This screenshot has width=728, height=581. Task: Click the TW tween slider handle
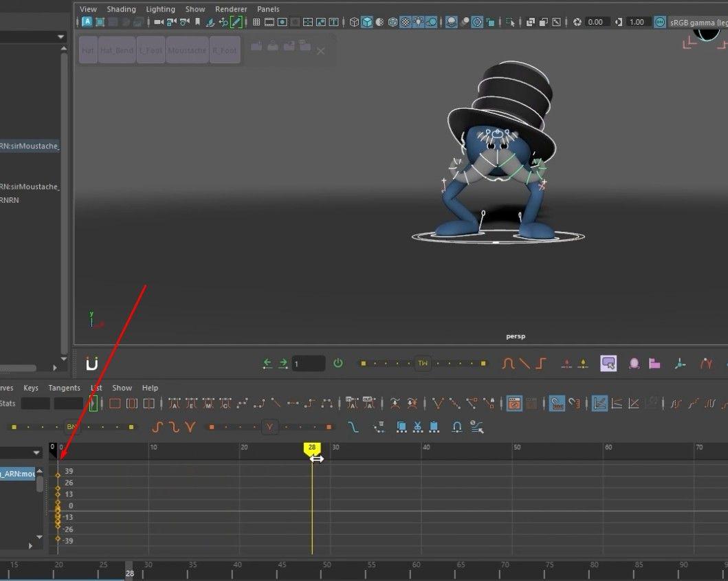[423, 363]
